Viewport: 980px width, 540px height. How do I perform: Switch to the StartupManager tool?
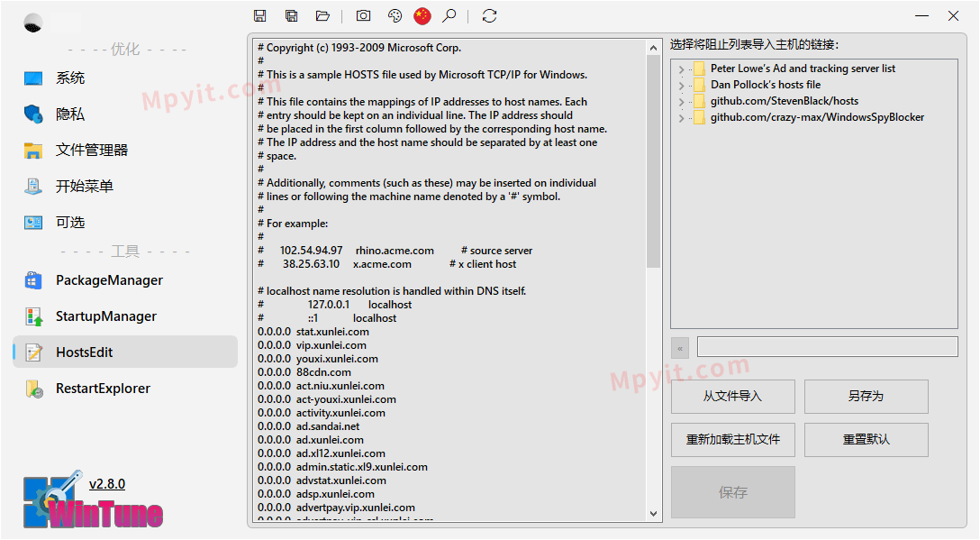point(106,316)
